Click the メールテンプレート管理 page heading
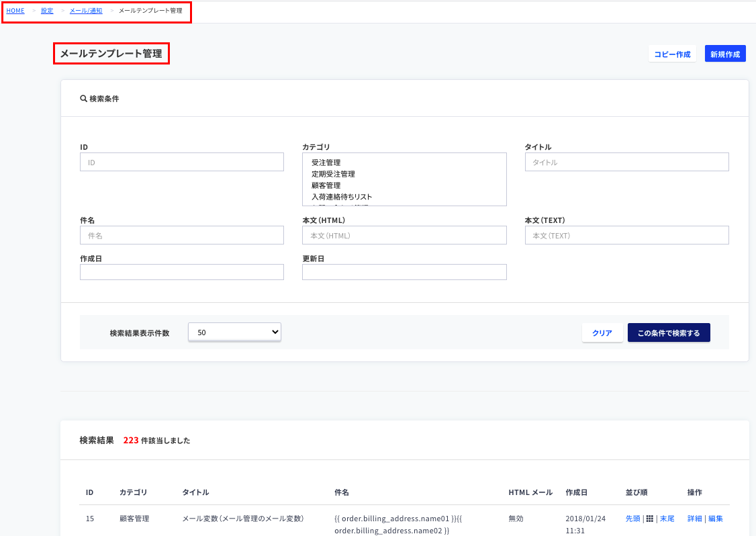 [111, 54]
